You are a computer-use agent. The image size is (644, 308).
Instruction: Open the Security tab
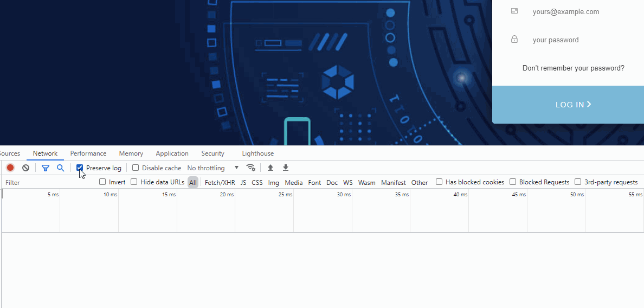(212, 153)
